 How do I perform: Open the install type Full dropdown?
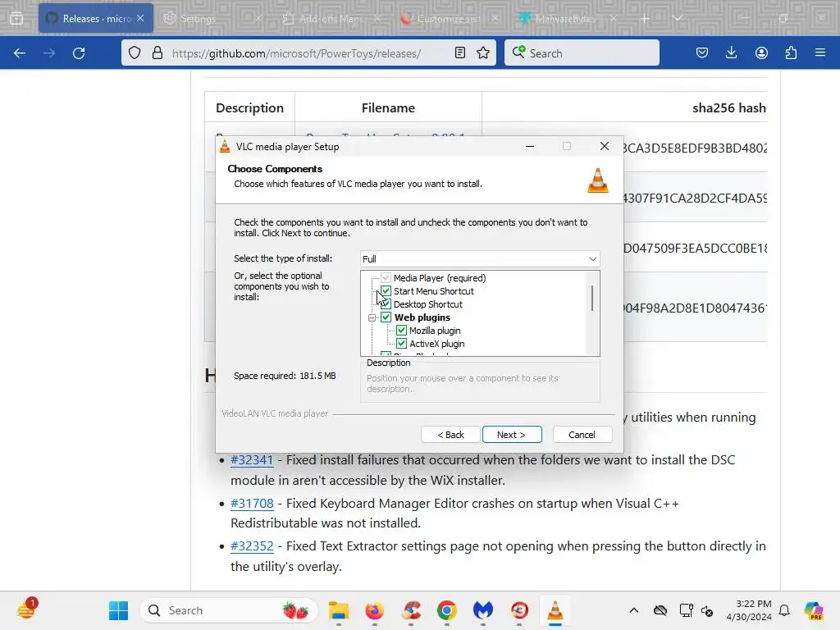click(x=480, y=258)
